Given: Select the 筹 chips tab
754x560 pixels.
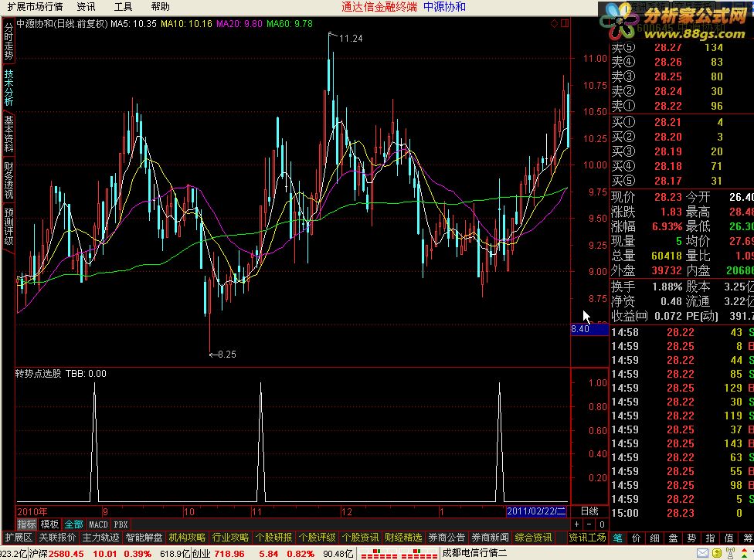Looking at the screenshot, I should point(748,538).
